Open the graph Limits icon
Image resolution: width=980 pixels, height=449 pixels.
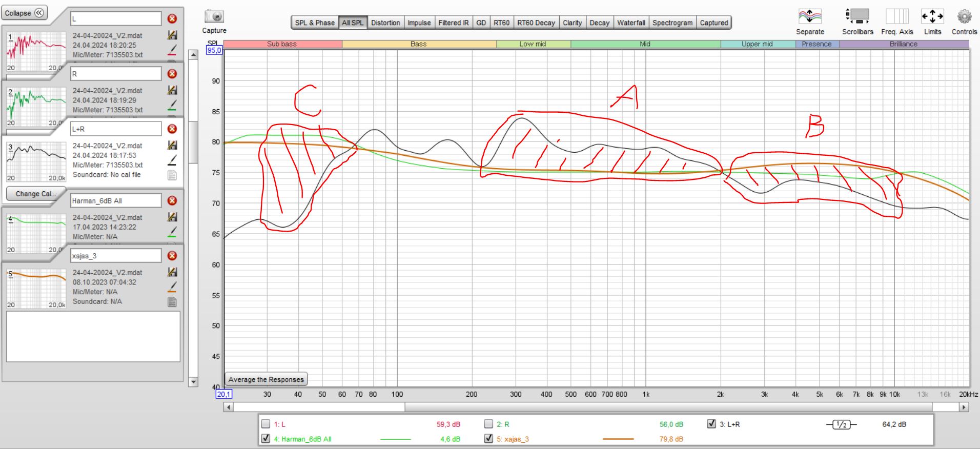(x=932, y=16)
